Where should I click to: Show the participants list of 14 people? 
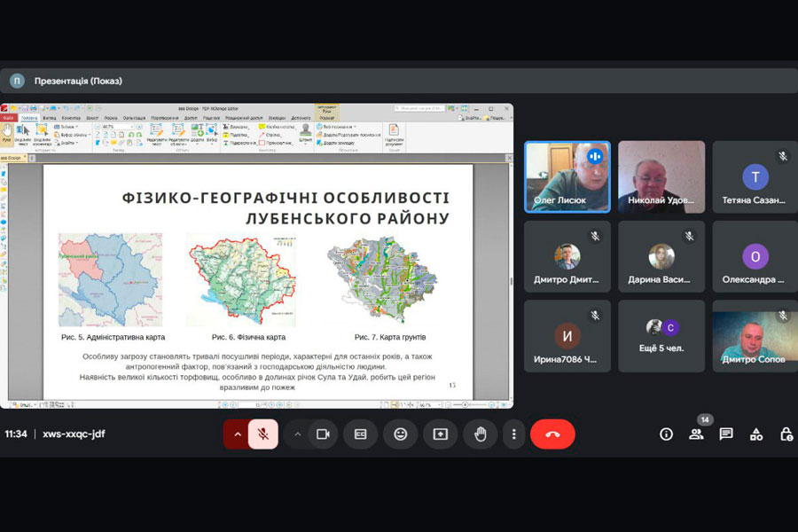pos(696,434)
